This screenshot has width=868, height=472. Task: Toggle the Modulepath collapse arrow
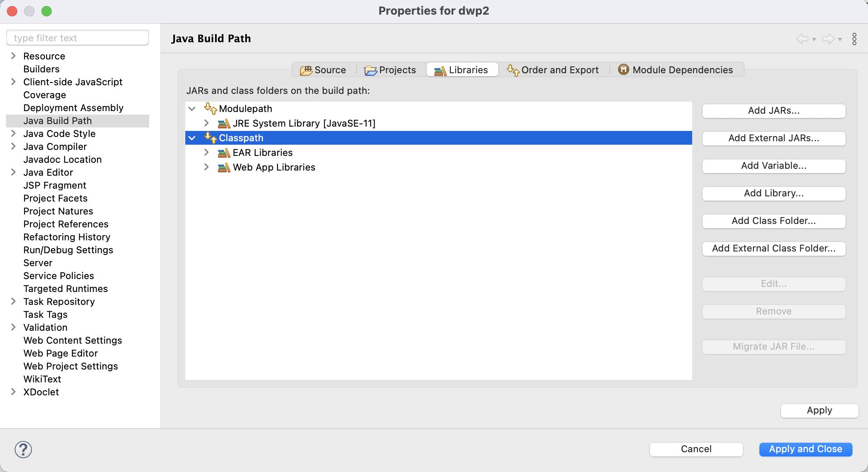click(x=194, y=109)
